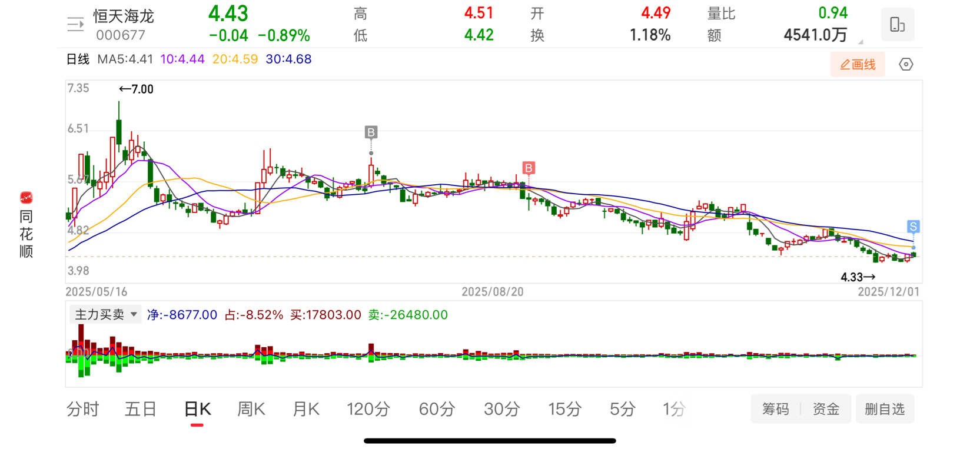Open chart settings hexagon icon

pyautogui.click(x=906, y=64)
